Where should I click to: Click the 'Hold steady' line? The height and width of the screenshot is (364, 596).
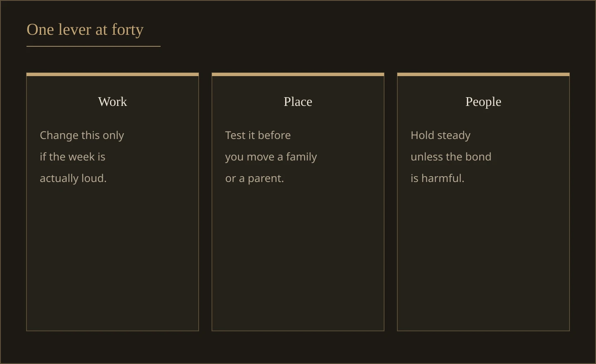[x=440, y=135]
